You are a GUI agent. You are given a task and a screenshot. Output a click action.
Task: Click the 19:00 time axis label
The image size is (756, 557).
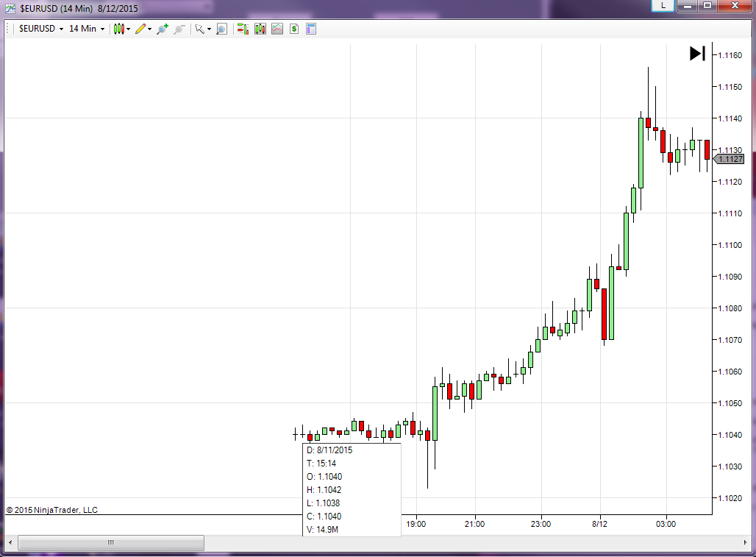[x=416, y=524]
